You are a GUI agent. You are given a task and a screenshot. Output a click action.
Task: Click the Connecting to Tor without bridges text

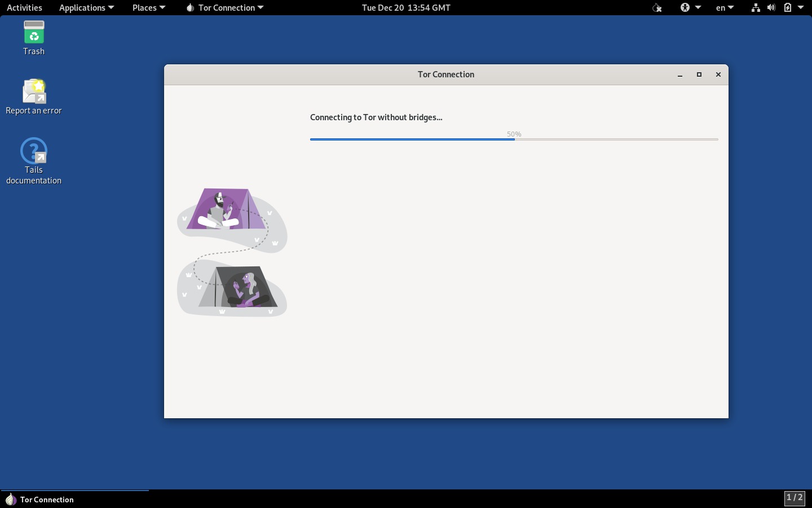tap(376, 117)
